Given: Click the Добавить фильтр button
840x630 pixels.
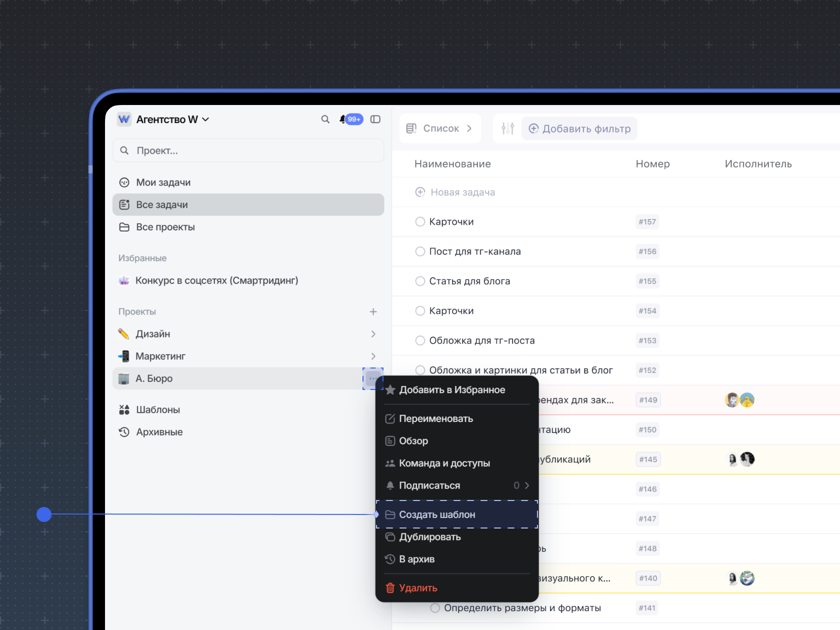Looking at the screenshot, I should pyautogui.click(x=579, y=128).
